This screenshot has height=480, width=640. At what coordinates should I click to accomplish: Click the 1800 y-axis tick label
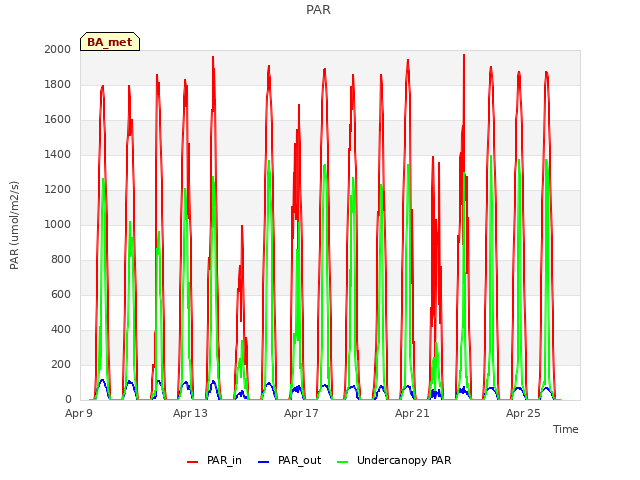[x=58, y=84]
